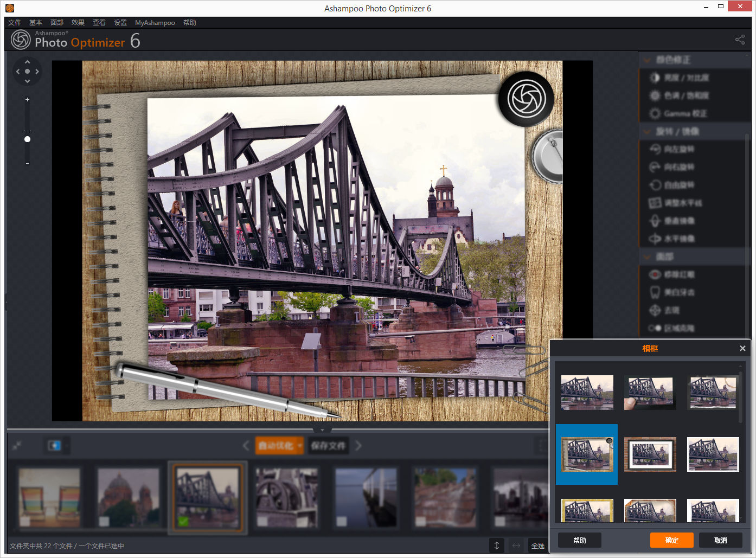The width and height of the screenshot is (756, 558).
Task: Click the 相框 frame list scrollbar
Action: click(740, 397)
